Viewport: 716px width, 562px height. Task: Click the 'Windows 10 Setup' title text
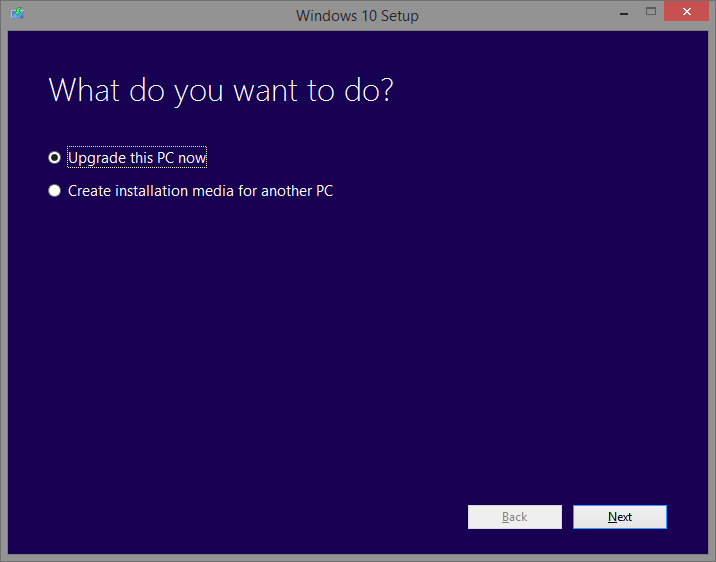click(357, 16)
